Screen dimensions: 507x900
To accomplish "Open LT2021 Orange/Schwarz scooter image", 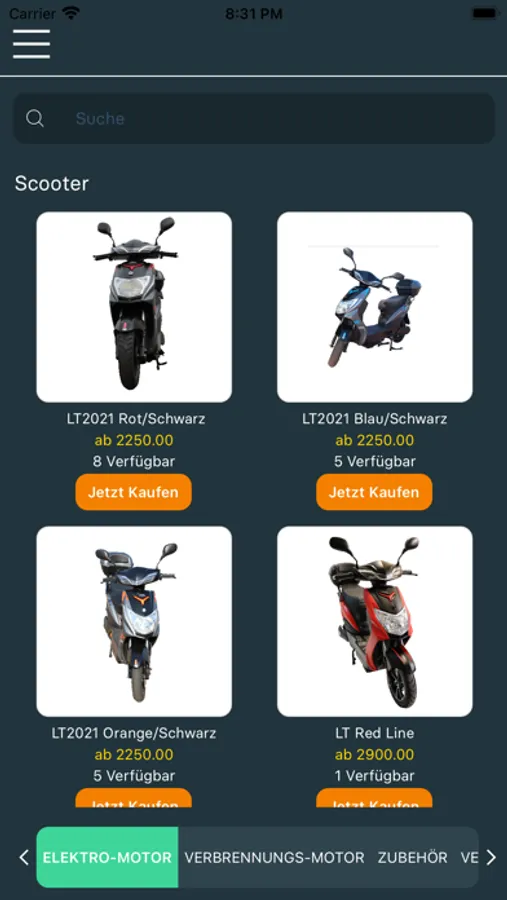I will pyautogui.click(x=134, y=622).
